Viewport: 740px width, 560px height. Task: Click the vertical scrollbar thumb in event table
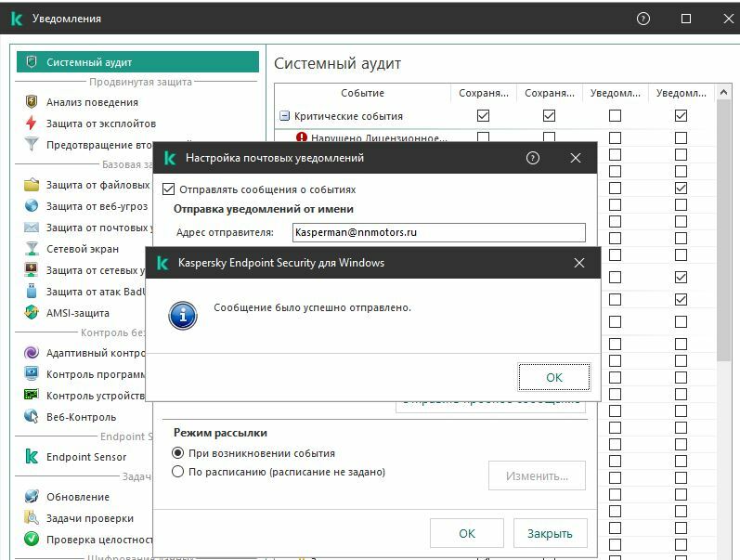(x=723, y=231)
